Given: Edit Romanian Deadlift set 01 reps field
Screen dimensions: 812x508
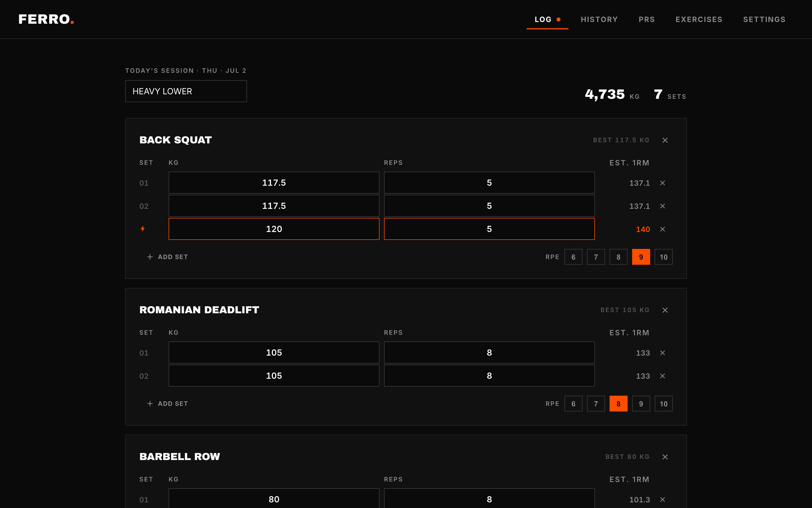Looking at the screenshot, I should (x=489, y=352).
